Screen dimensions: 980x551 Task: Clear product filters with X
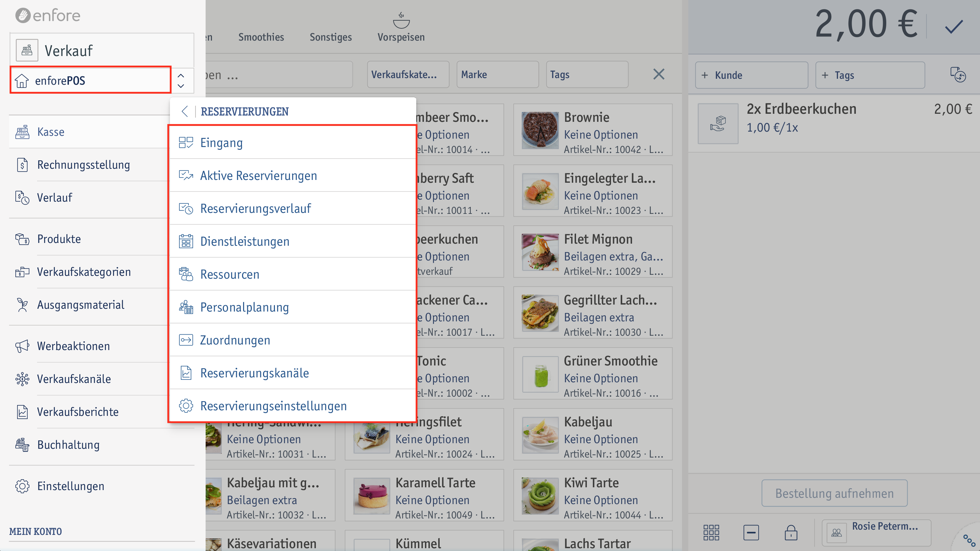tap(659, 74)
